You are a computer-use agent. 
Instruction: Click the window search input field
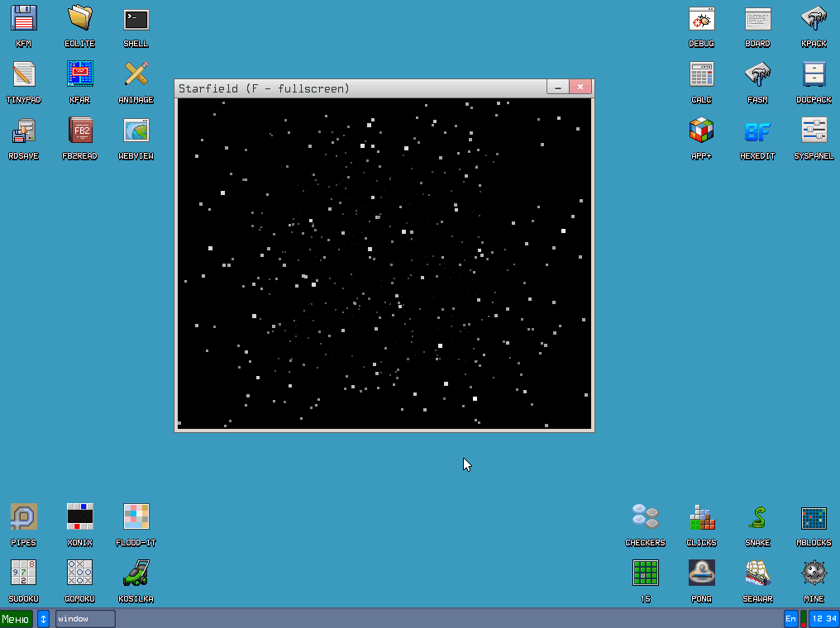point(84,618)
